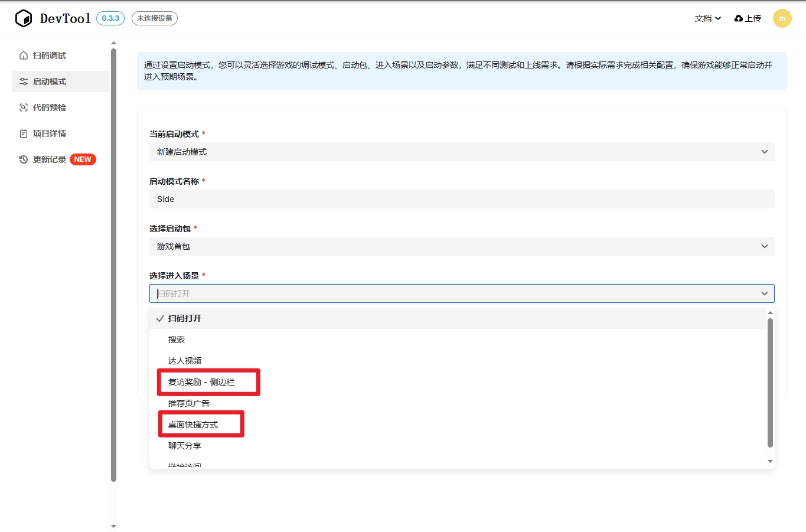Open 扫码调试 in the sidebar
The image size is (806, 532).
pyautogui.click(x=60, y=56)
